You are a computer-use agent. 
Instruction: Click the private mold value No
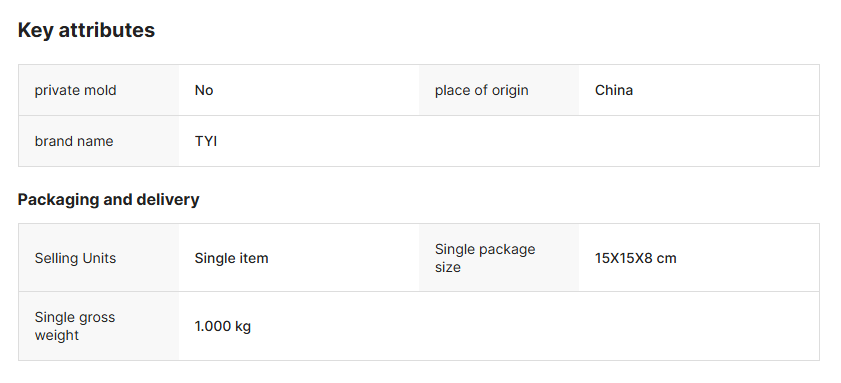[204, 90]
